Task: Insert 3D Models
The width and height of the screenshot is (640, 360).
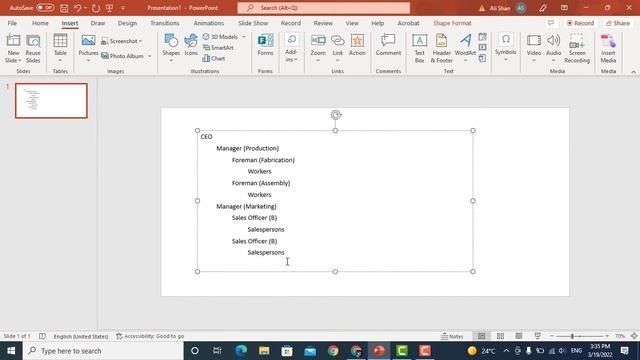Action: [x=220, y=37]
